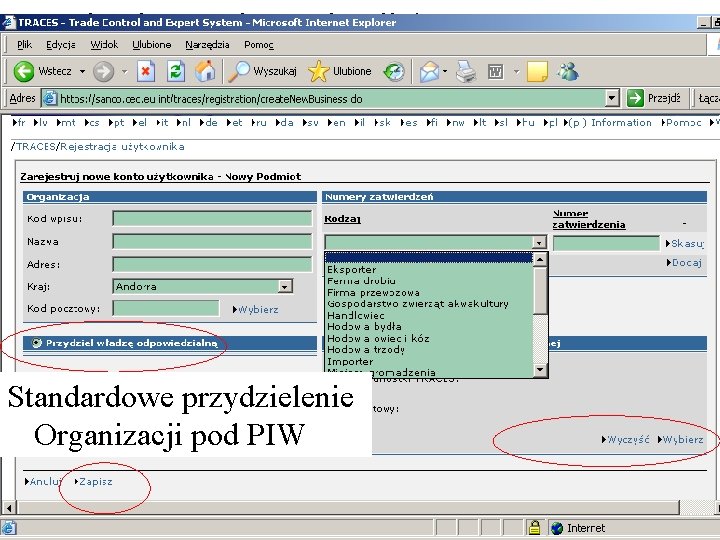Open the Widok menu
The height and width of the screenshot is (540, 720).
pos(104,45)
